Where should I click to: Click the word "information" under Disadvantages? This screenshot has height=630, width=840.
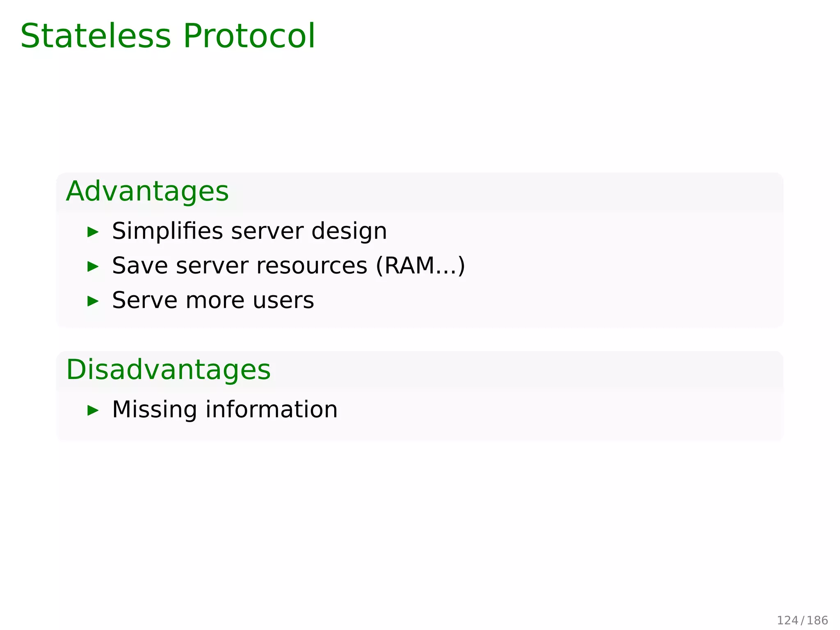272,409
